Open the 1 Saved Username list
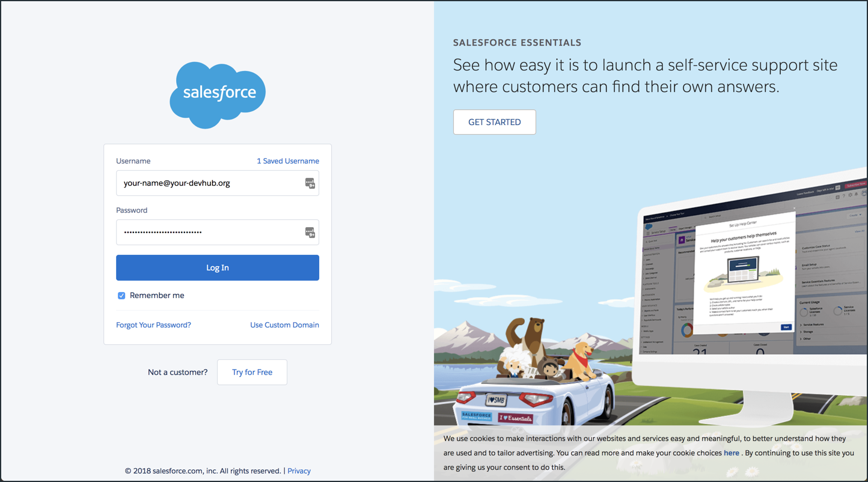This screenshot has height=482, width=868. [287, 161]
